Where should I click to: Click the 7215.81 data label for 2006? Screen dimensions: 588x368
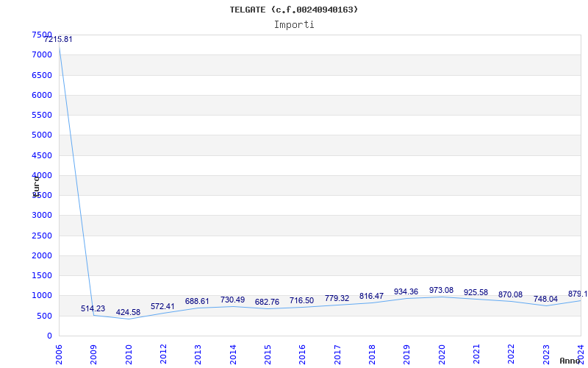pos(58,39)
